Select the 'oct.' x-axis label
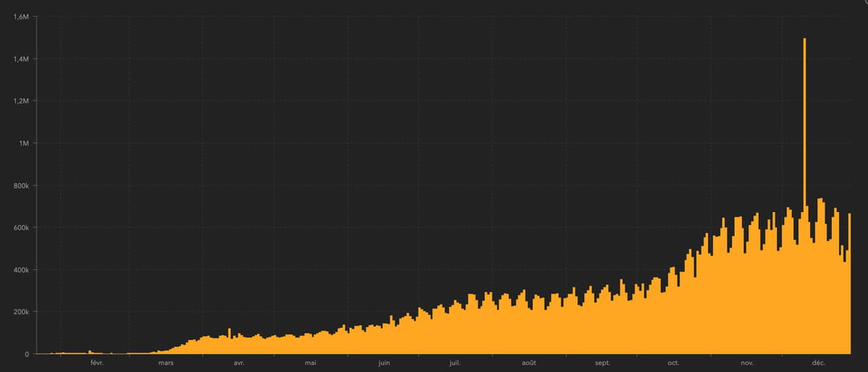 click(673, 363)
